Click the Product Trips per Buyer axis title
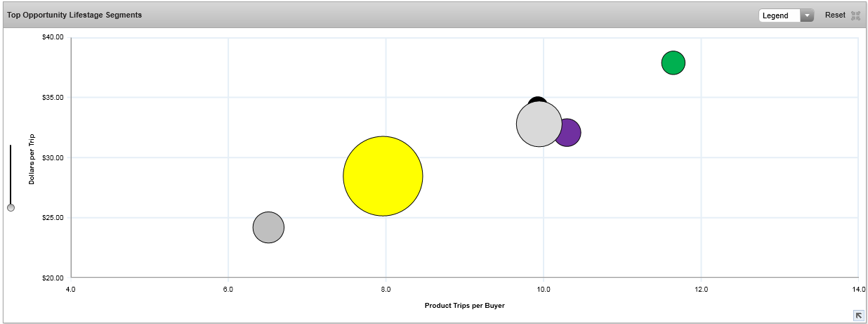The width and height of the screenshot is (868, 324). point(464,306)
